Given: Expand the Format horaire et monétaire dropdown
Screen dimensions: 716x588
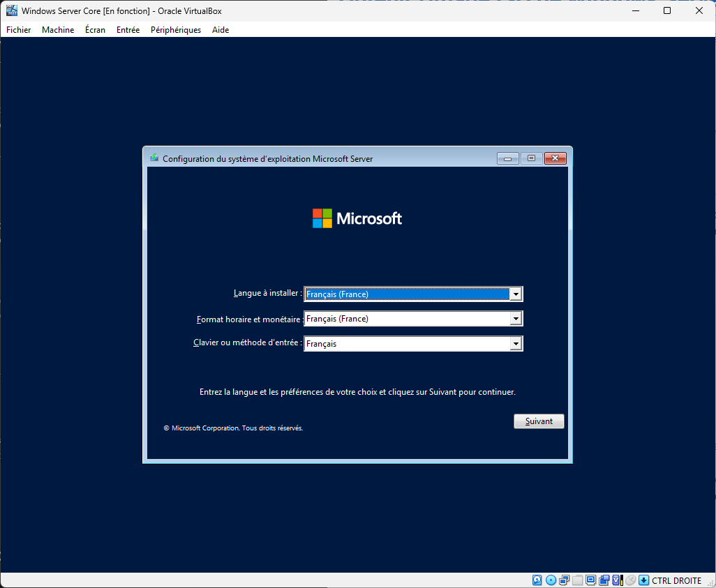Looking at the screenshot, I should (x=516, y=318).
